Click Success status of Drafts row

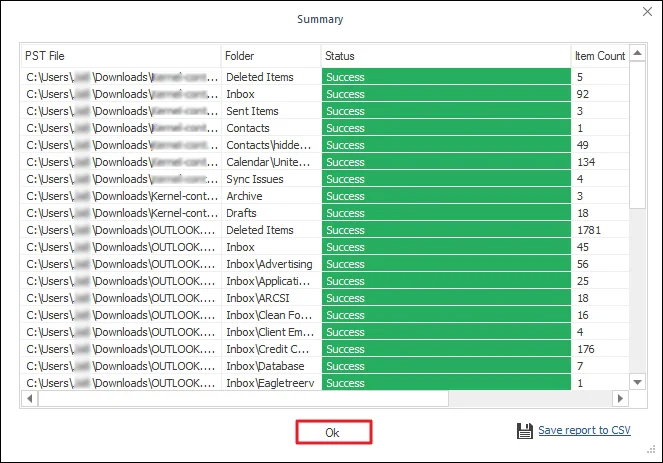click(x=446, y=213)
